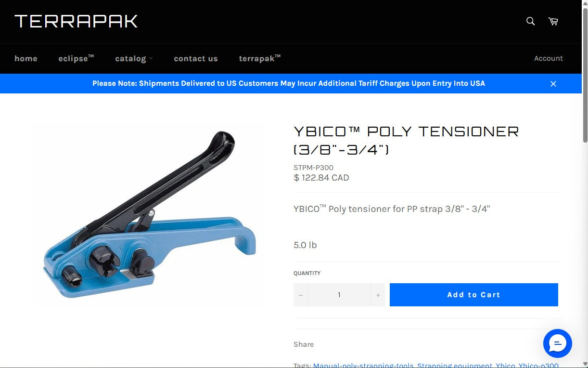Viewport: 588px width, 368px height.
Task: Dismiss the tariff notice banner
Action: [x=553, y=83]
